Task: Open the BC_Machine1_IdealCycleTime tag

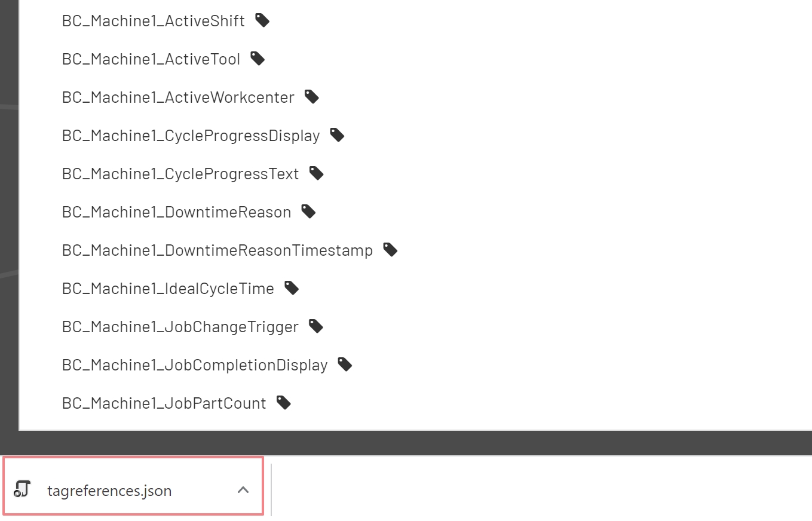Action: [167, 288]
